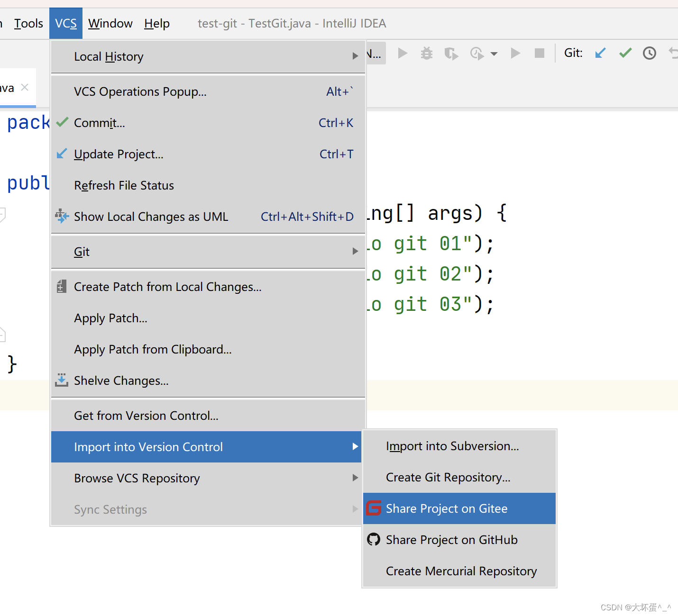Click code line containing git 03

coord(431,304)
